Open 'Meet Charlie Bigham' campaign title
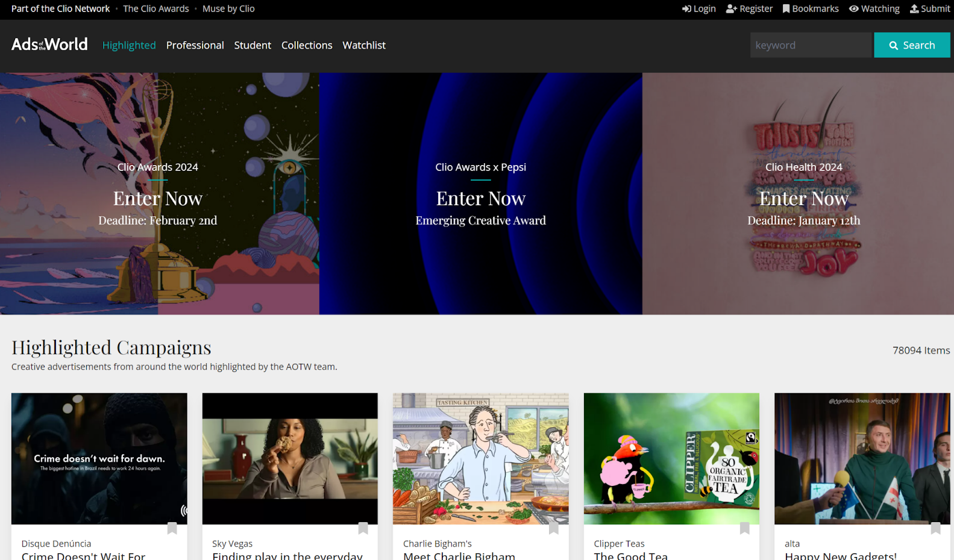This screenshot has width=954, height=560. 459,555
